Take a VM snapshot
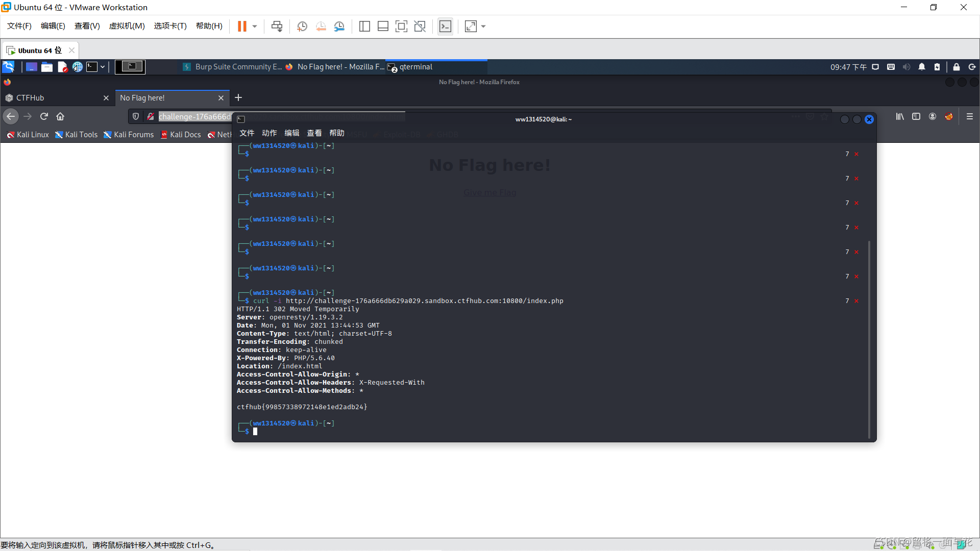980x551 pixels. pos(302,27)
